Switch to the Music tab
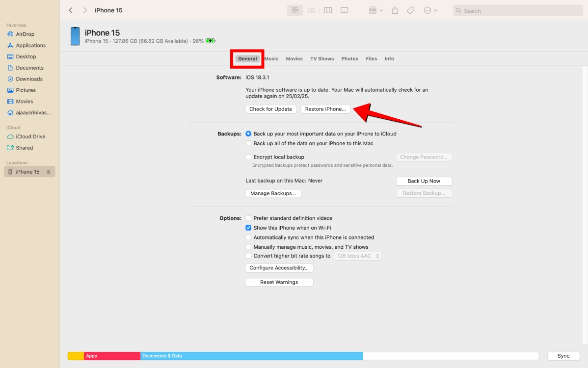Screen dimensions: 588x368 point(271,59)
